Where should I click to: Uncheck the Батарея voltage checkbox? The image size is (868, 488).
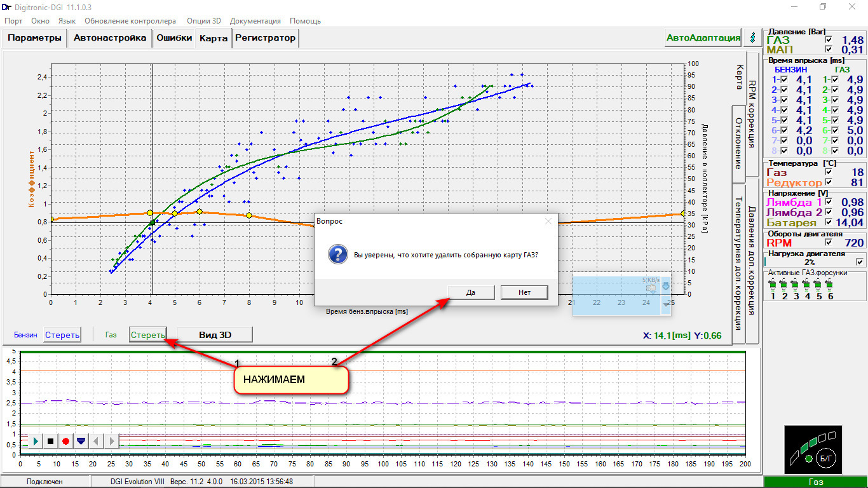point(828,222)
